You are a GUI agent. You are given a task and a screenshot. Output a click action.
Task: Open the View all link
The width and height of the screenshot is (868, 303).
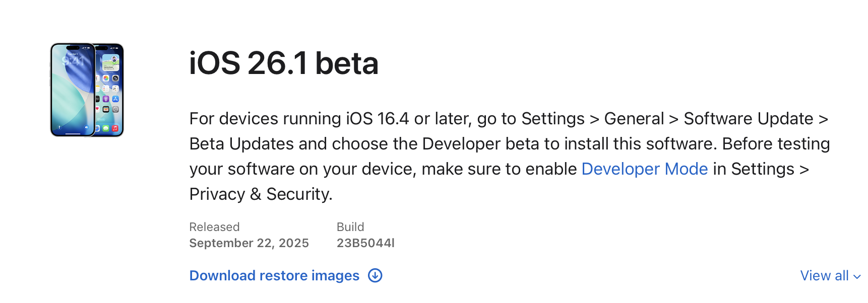(x=824, y=276)
